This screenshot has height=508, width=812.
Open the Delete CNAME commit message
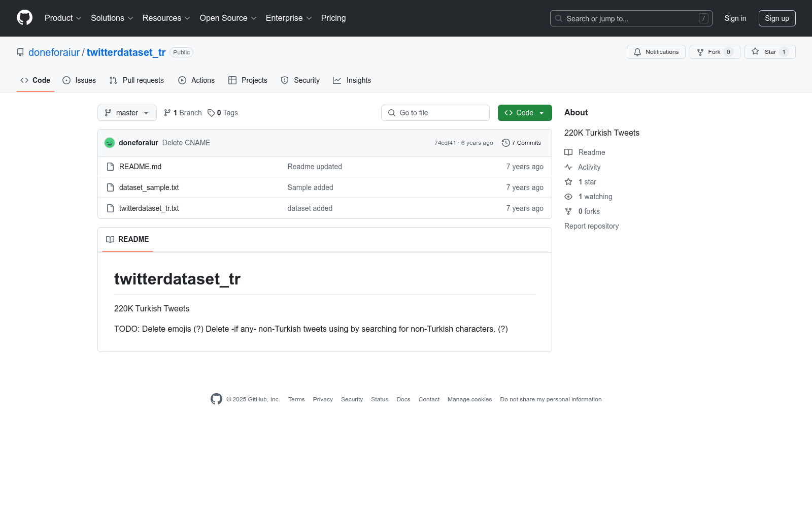186,143
